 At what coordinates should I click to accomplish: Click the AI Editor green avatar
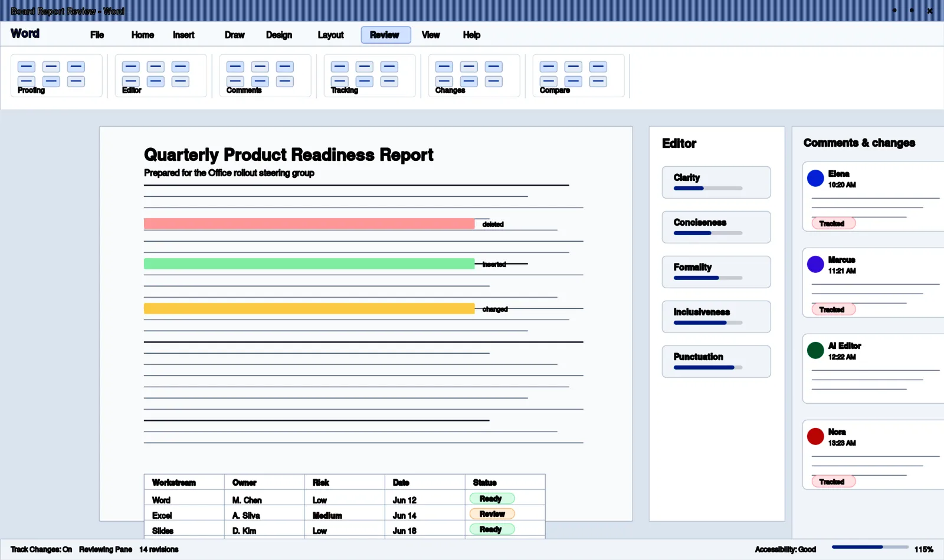coord(815,350)
